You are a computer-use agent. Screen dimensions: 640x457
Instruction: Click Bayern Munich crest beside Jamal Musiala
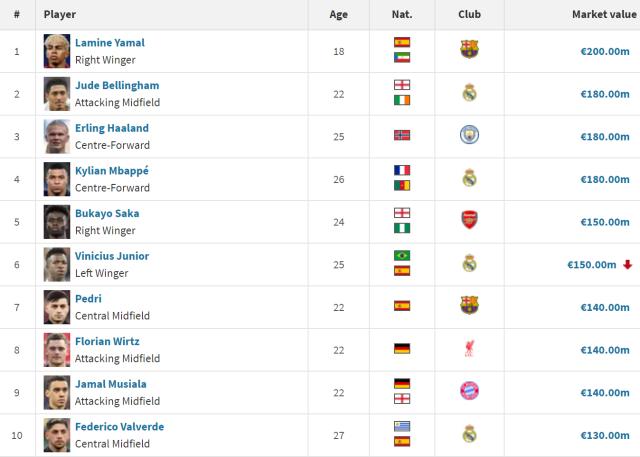tap(469, 391)
